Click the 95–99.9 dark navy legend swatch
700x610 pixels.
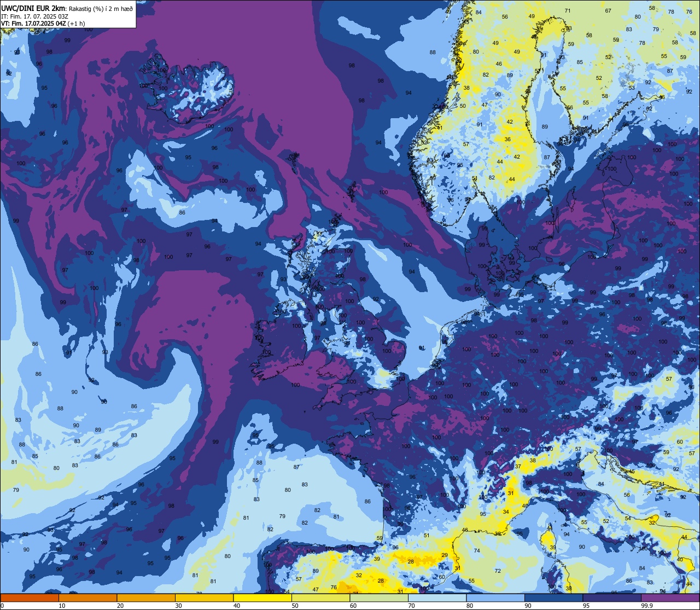(x=612, y=598)
